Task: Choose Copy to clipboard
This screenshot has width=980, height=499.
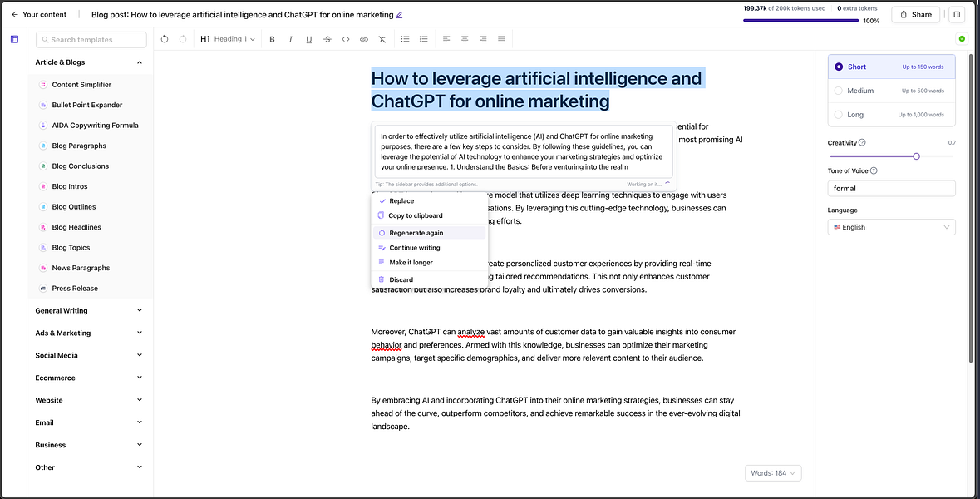Action: pyautogui.click(x=430, y=215)
